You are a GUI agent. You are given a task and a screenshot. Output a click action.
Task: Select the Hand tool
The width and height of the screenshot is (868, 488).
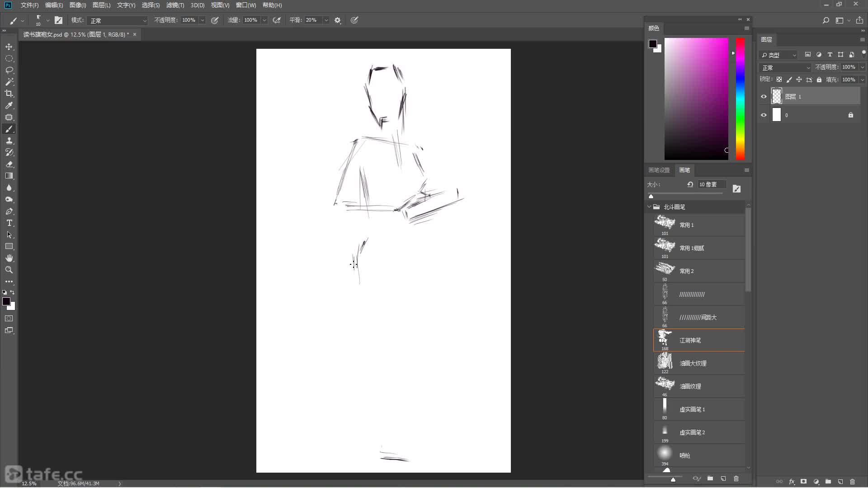click(x=9, y=258)
